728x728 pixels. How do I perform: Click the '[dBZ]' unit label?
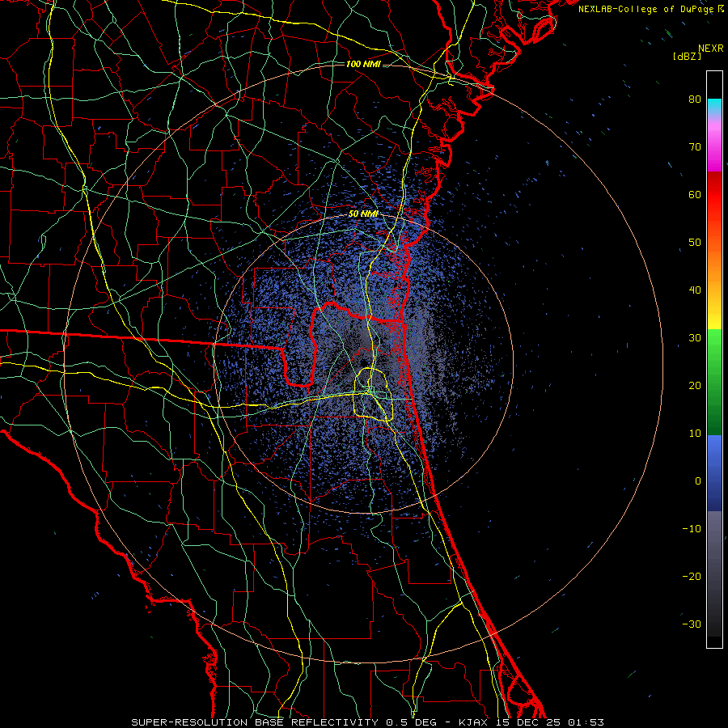(x=687, y=56)
